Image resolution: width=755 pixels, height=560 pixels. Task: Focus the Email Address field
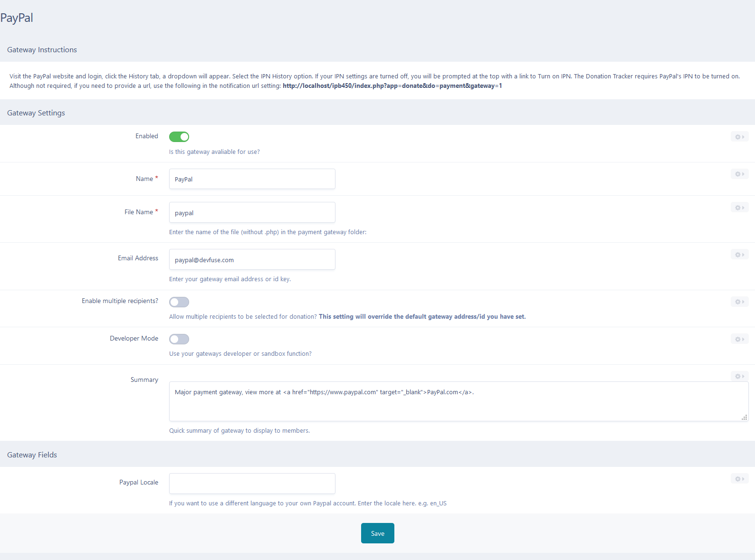click(252, 259)
